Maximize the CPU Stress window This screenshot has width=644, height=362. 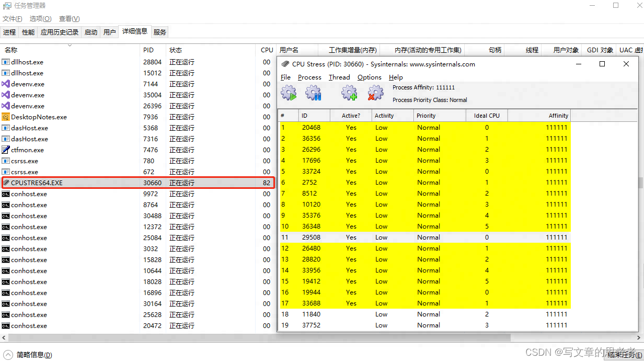[x=602, y=64]
